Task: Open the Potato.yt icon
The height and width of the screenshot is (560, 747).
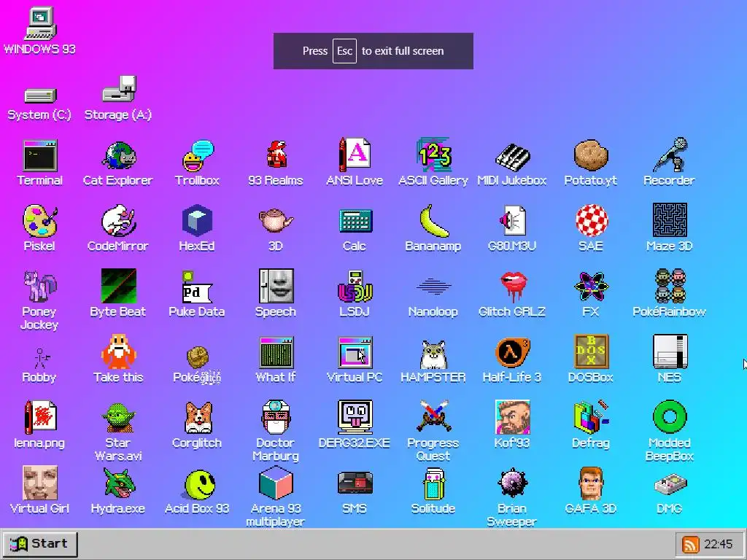Action: [x=591, y=155]
